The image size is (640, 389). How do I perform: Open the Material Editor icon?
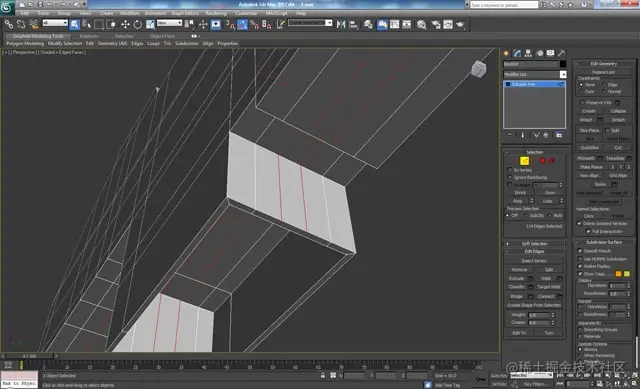pyautogui.click(x=421, y=24)
